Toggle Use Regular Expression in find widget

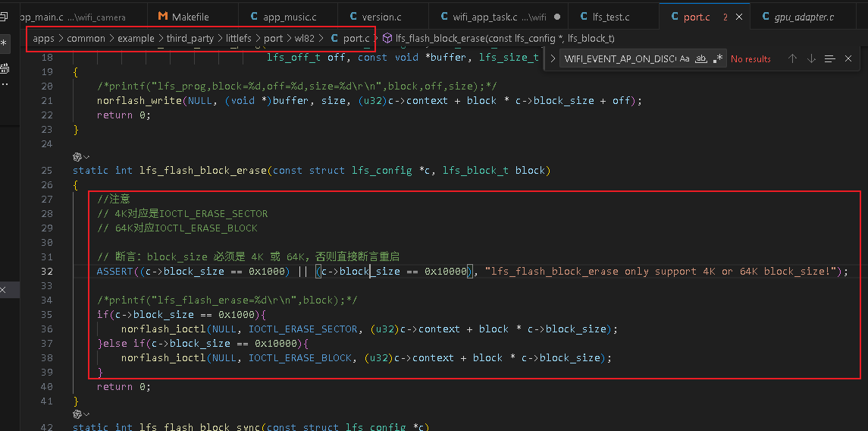[718, 58]
